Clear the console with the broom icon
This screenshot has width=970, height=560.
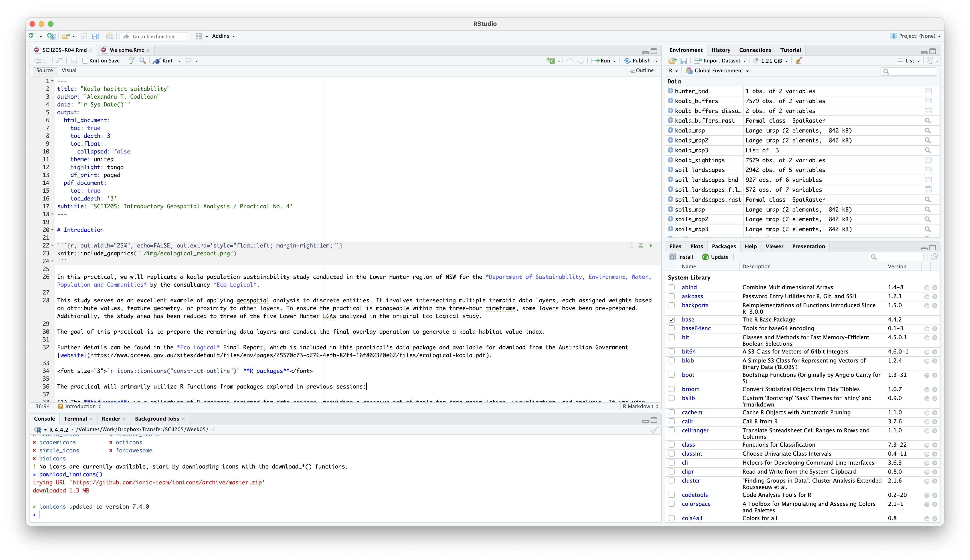tap(654, 430)
